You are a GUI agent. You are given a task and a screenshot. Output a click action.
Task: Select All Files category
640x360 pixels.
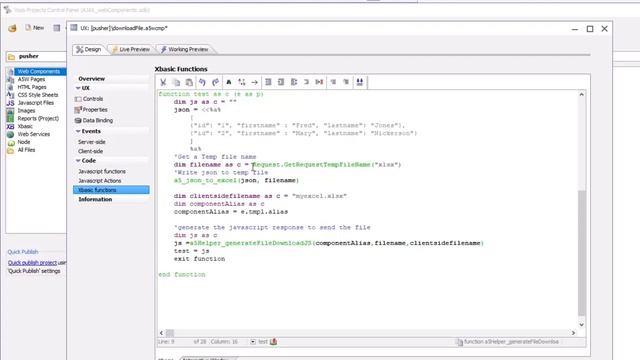tap(26, 150)
